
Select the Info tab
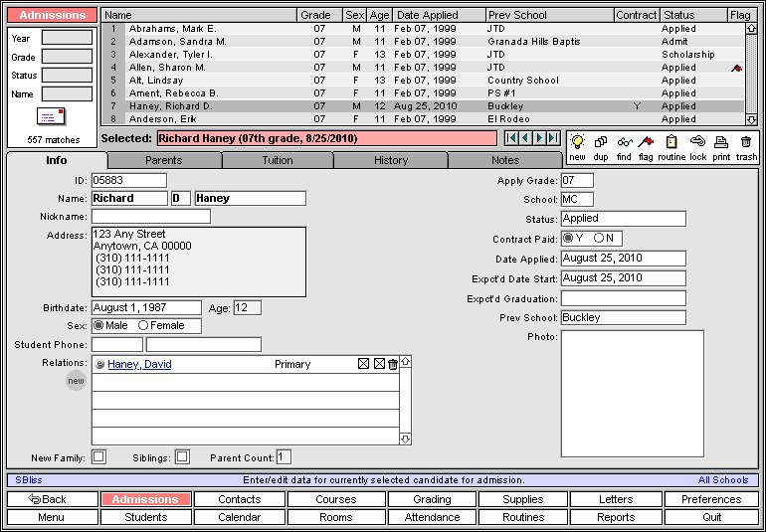click(x=56, y=160)
